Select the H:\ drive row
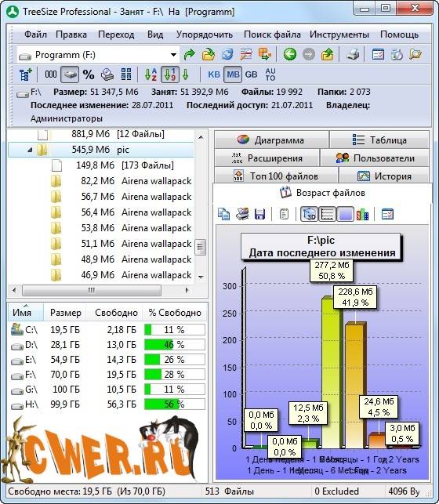Viewport: 439px width, 504px height. (x=107, y=404)
